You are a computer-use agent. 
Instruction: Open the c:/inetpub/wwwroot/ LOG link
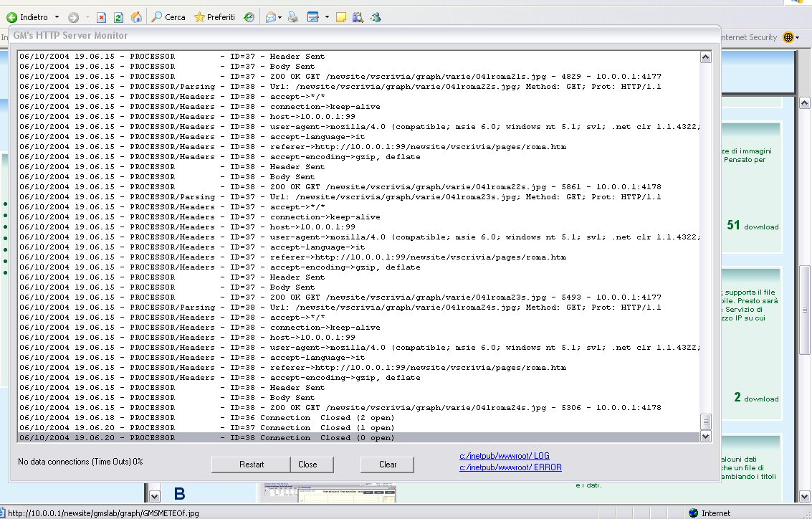pos(505,456)
